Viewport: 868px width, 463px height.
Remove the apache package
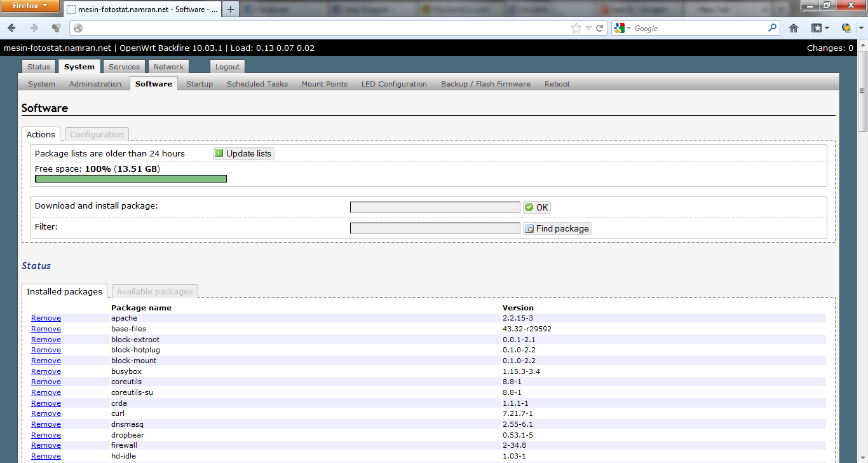click(x=46, y=318)
